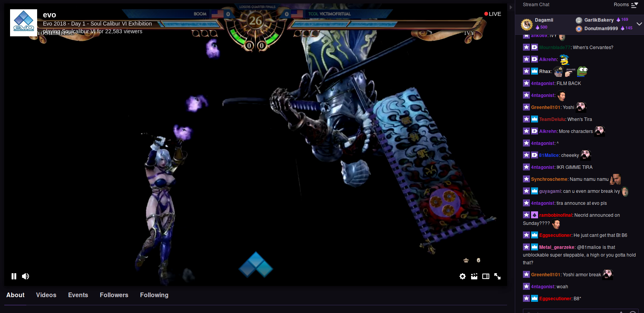The width and height of the screenshot is (644, 313).
Task: Click username guyagami in chat
Action: [550, 191]
